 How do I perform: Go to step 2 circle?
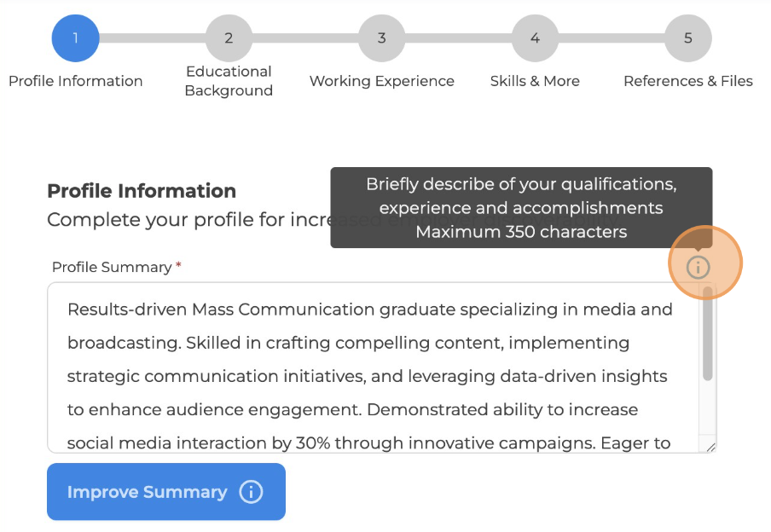[x=229, y=38]
